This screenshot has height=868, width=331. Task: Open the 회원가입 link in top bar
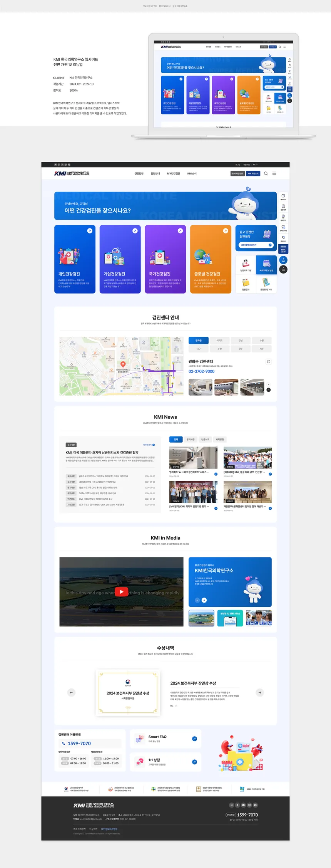click(246, 165)
